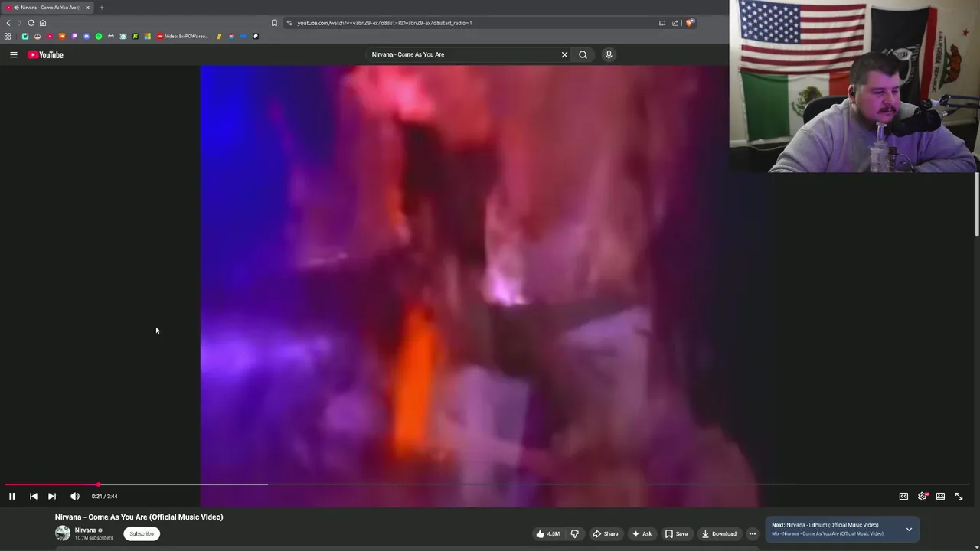Go forward in the browser
The image size is (980, 551).
tap(20, 23)
